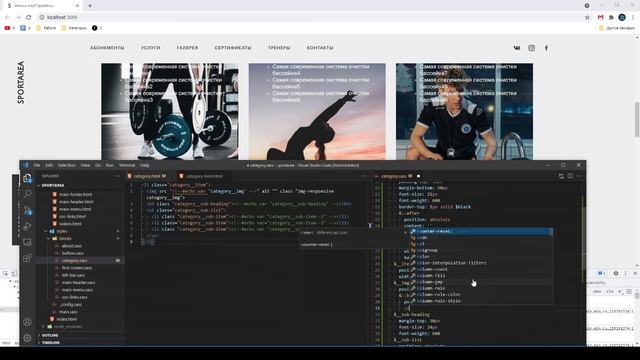Choose counter-reset from the autocomplete list
Screen dimensions: 640x360
(x=481, y=231)
